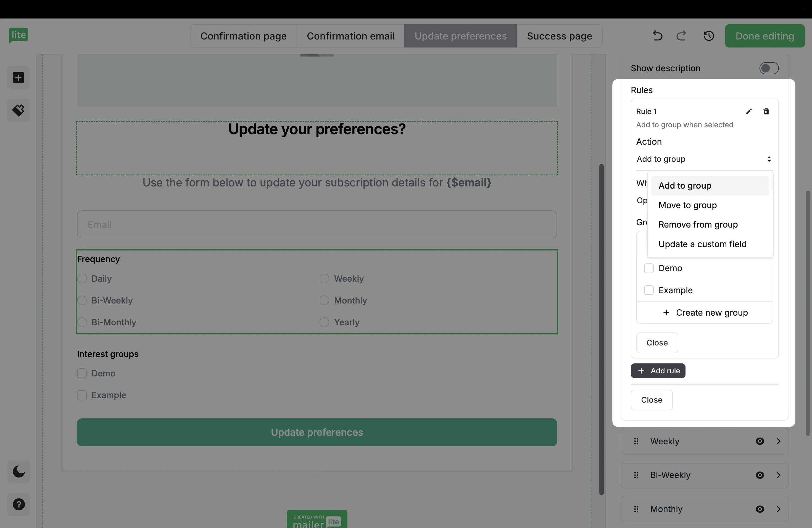The width and height of the screenshot is (812, 528).
Task: Toggle the Show description switch
Action: point(769,68)
